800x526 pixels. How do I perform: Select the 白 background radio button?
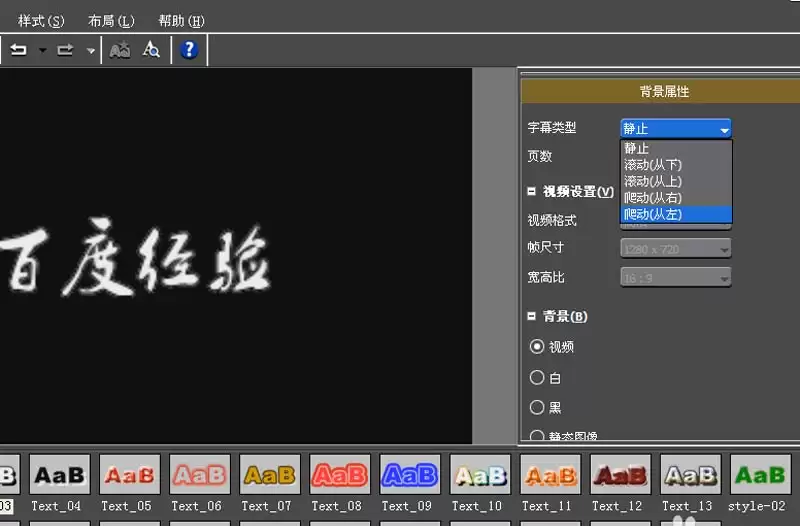[537, 377]
